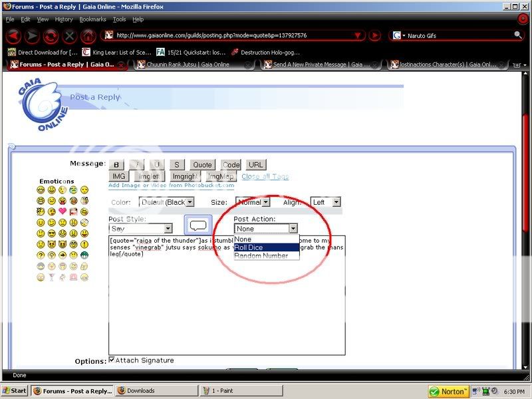
Task: Click the Norton tray icon
Action: click(x=449, y=391)
